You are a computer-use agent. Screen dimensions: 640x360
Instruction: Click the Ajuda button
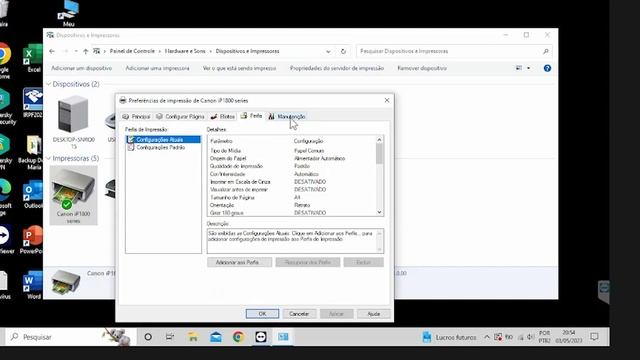[373, 314]
